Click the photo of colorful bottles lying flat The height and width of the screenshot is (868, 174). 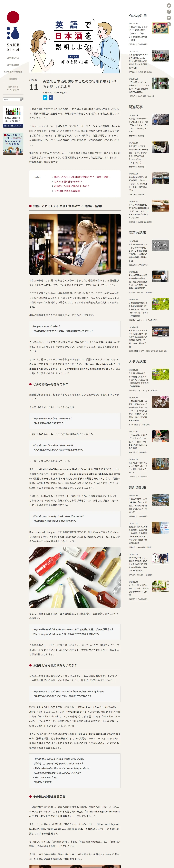tap(75, 577)
